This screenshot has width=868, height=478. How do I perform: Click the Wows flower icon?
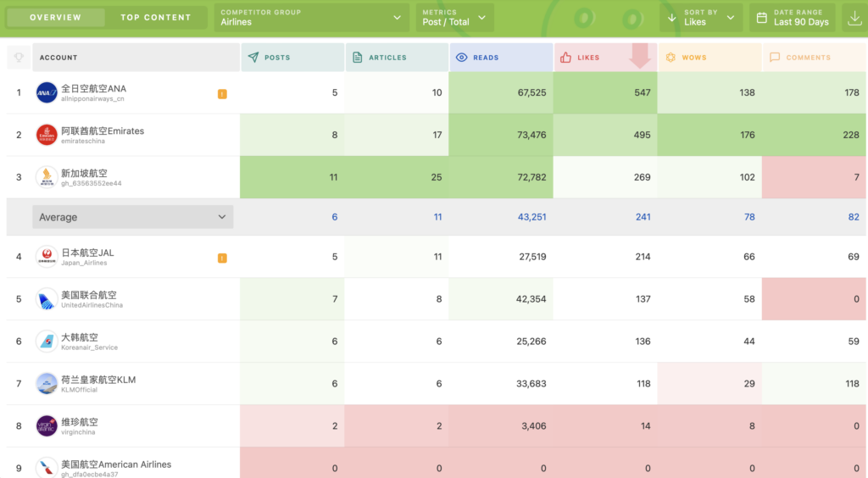pos(670,57)
